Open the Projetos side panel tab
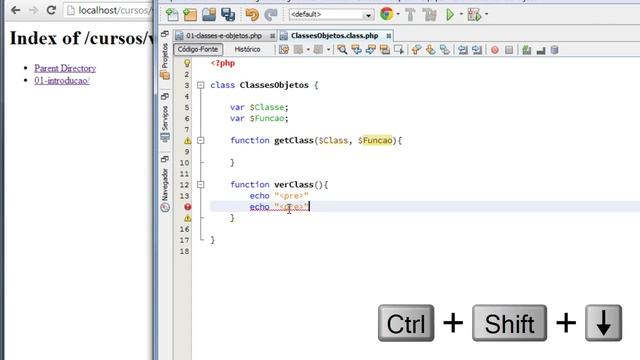The image size is (640, 360). 165,60
